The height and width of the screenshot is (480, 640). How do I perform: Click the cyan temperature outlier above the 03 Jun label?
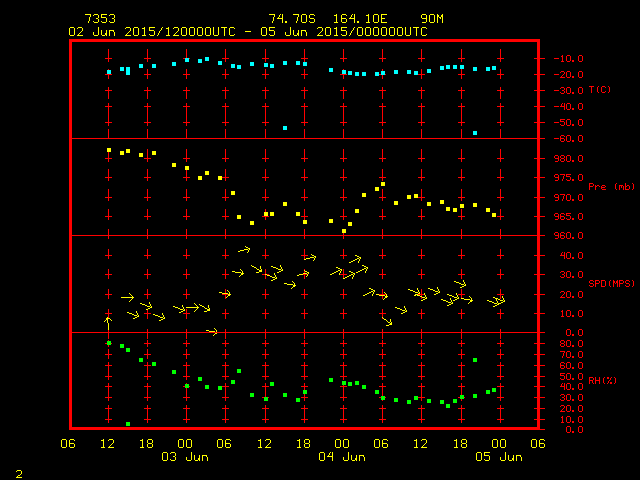click(285, 128)
